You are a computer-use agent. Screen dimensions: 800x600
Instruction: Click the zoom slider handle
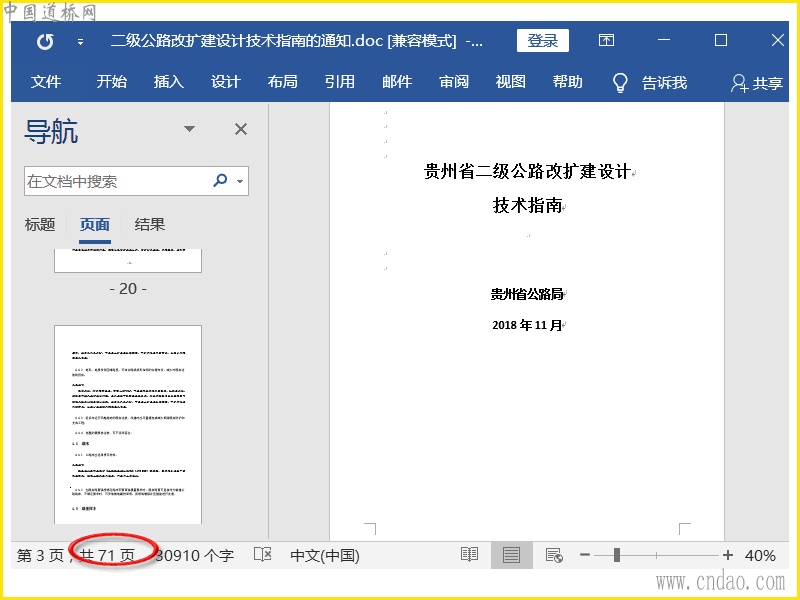pos(617,555)
